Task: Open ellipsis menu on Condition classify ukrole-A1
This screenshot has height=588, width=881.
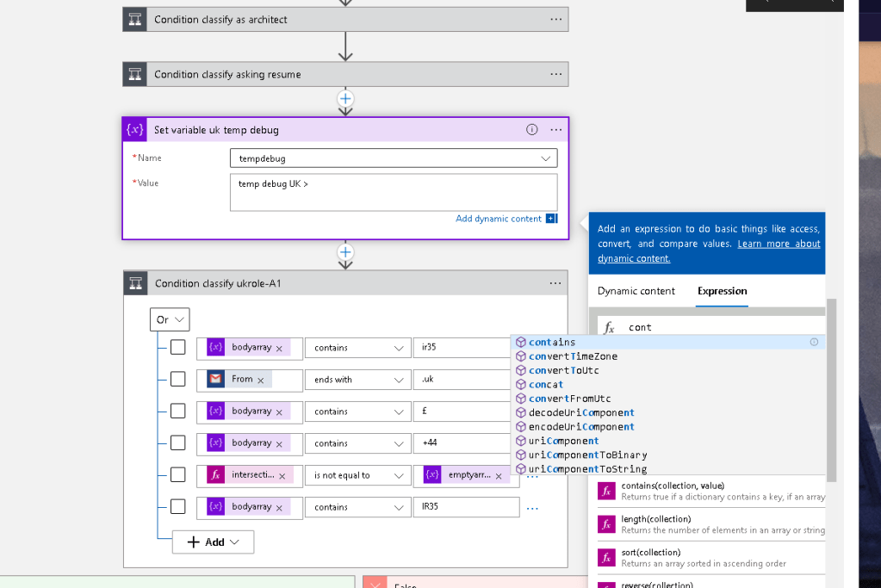Action: [555, 283]
